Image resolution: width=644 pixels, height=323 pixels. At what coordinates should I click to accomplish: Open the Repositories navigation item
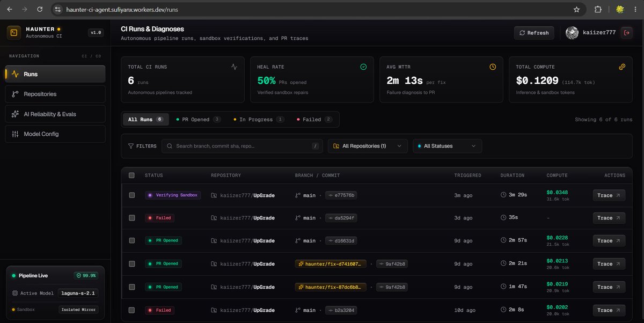click(55, 94)
